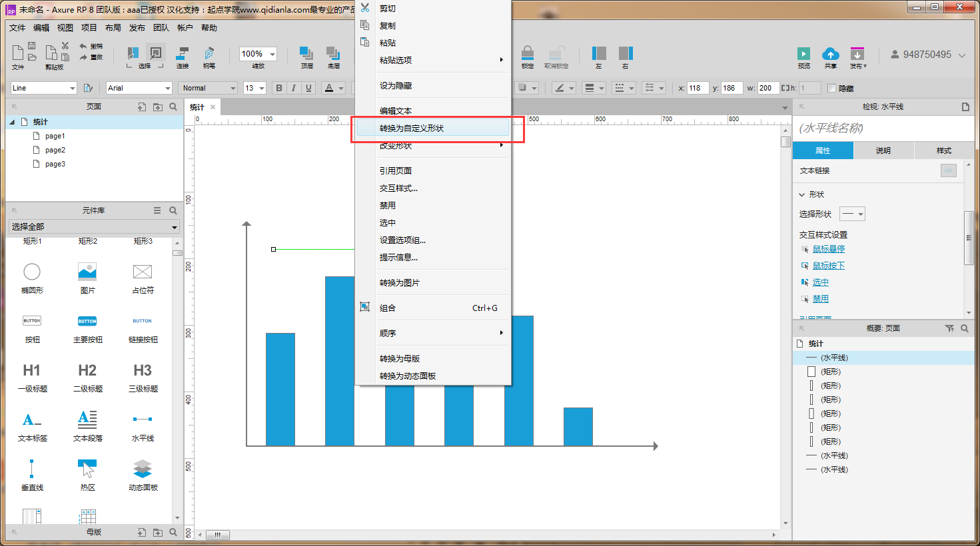This screenshot has width=980, height=546.
Task: Select the contained selection mode tool
Action: 156,53
